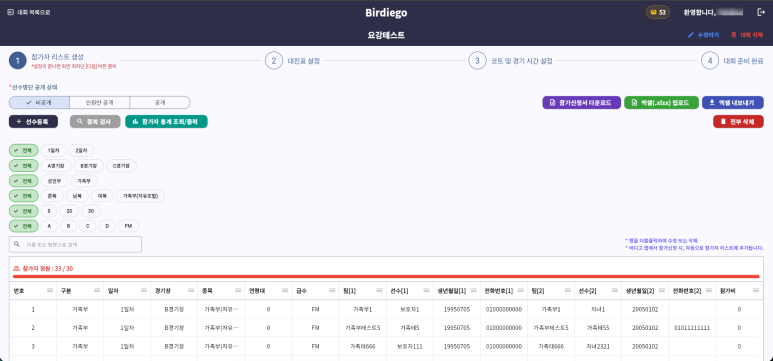This screenshot has width=773, height=361.
Task: Open 생년월일[2] column menu icon
Action: pos(663,291)
